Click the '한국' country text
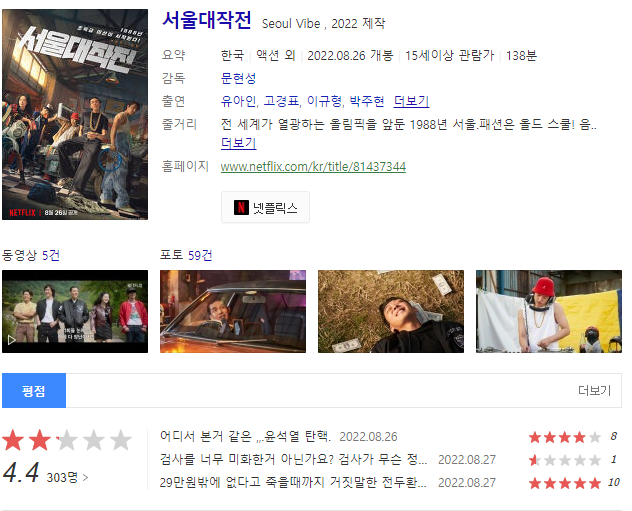The height and width of the screenshot is (511, 632). pos(233,55)
